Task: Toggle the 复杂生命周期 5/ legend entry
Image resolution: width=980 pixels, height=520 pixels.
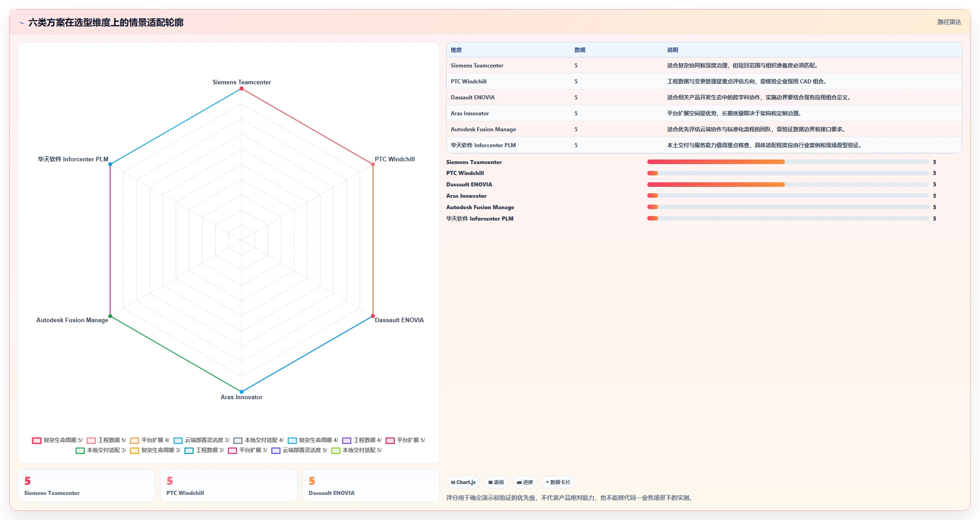Action: click(x=57, y=440)
